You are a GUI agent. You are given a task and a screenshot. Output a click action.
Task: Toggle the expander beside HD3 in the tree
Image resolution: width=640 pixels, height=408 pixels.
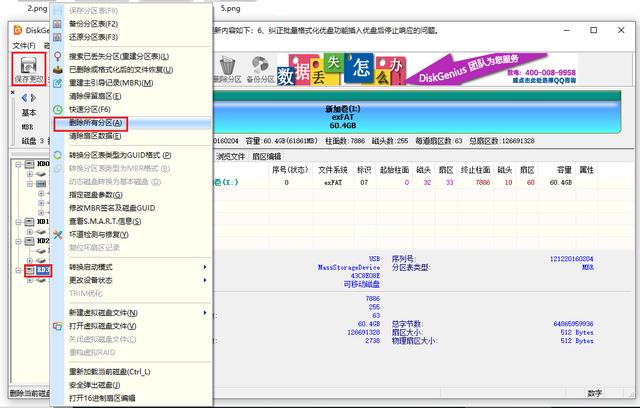coord(18,270)
